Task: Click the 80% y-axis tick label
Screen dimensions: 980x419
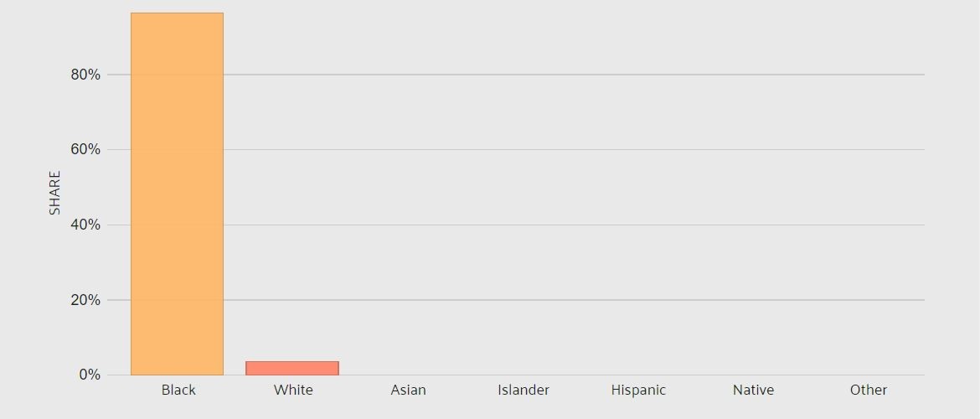Action: [85, 75]
